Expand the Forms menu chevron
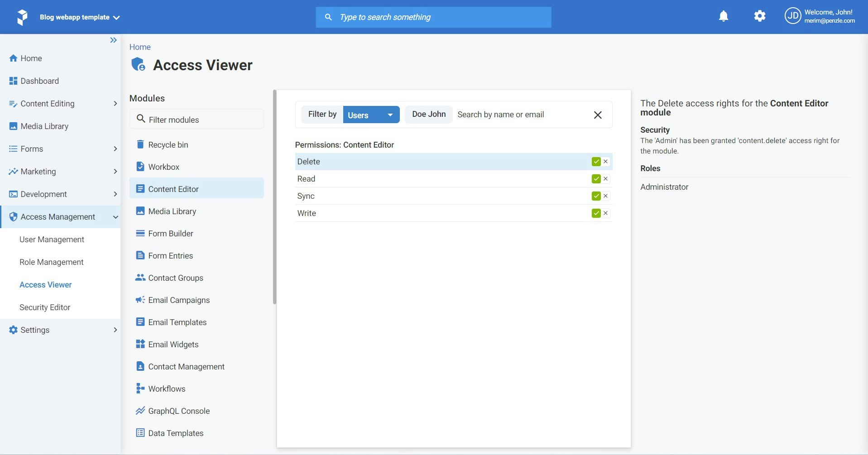The height and width of the screenshot is (455, 868). pyautogui.click(x=115, y=149)
